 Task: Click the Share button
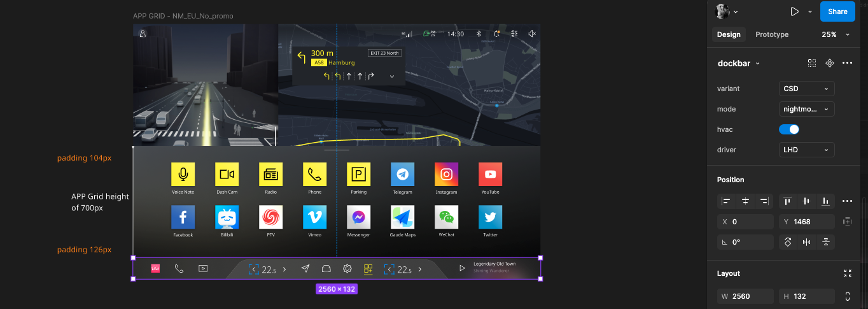coord(837,11)
